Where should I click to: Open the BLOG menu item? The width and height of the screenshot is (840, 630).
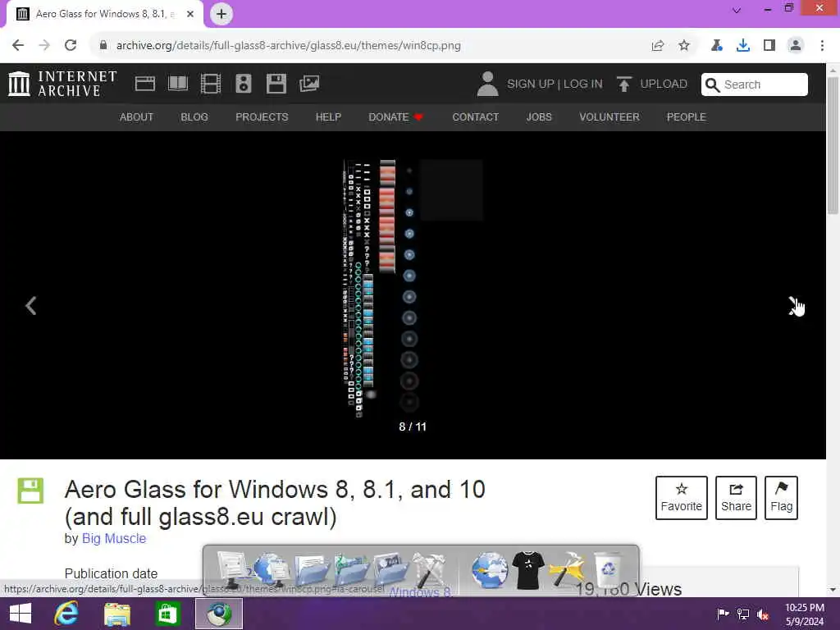(x=194, y=116)
